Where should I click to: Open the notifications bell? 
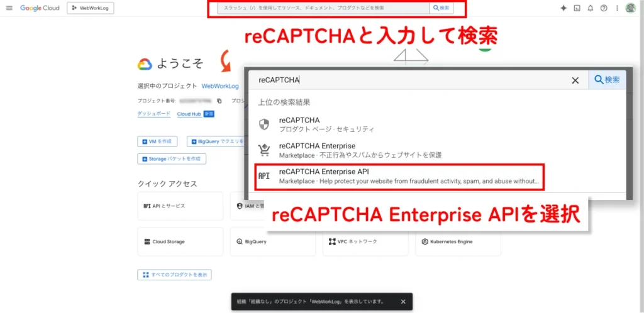click(x=591, y=8)
